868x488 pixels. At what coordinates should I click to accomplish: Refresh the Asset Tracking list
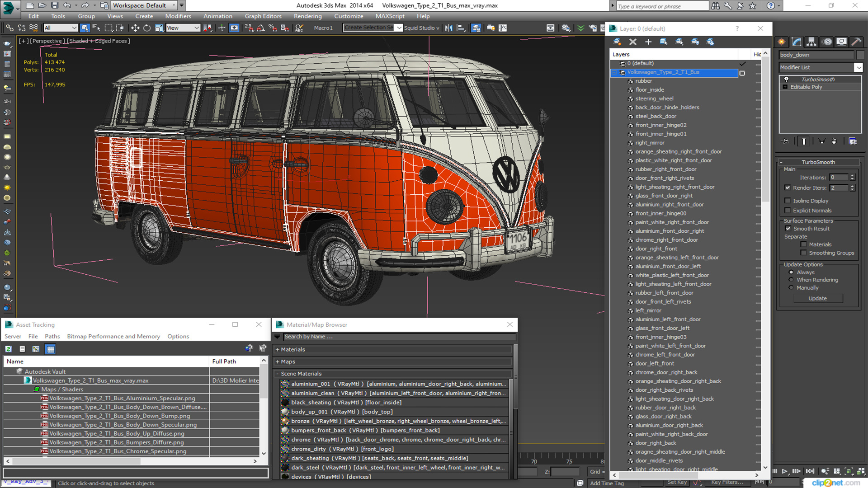[9, 349]
